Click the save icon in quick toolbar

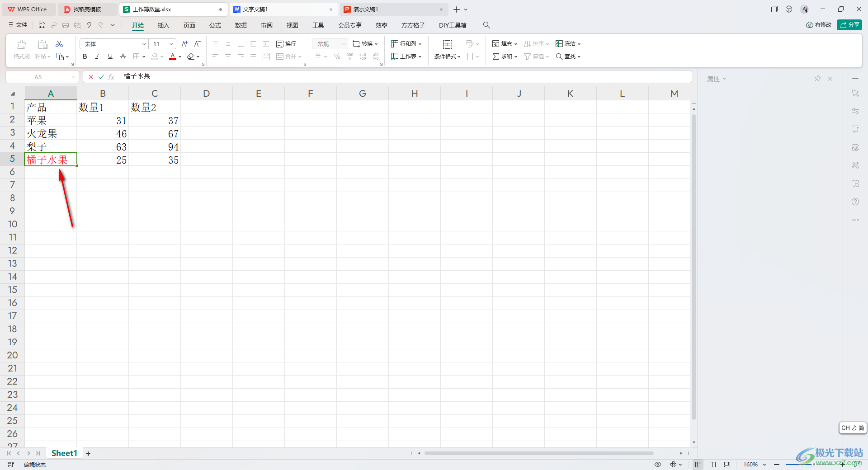click(42, 25)
